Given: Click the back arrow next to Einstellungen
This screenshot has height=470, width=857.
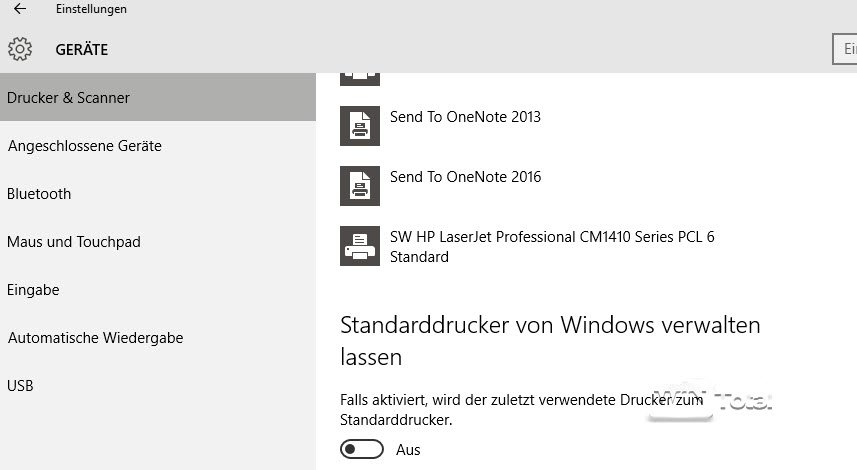Looking at the screenshot, I should (x=20, y=9).
